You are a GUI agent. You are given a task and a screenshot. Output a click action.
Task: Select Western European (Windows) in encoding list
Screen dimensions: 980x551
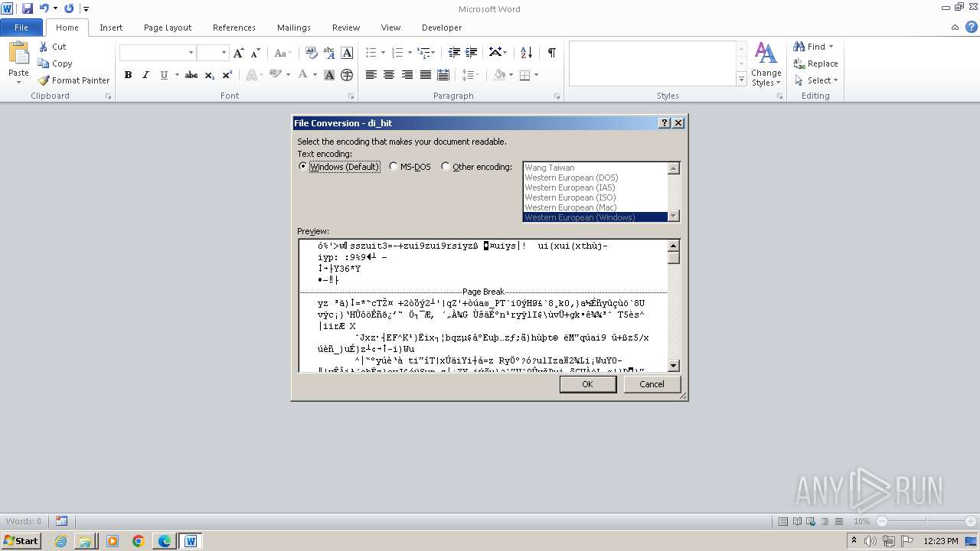coord(596,217)
